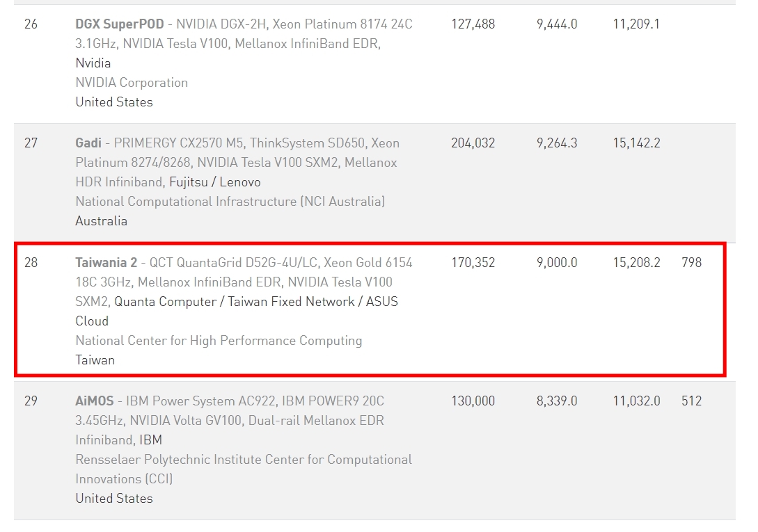Screen dimensions: 758x532
Task: Click United States under NVIDIA Corporation
Action: tap(114, 102)
